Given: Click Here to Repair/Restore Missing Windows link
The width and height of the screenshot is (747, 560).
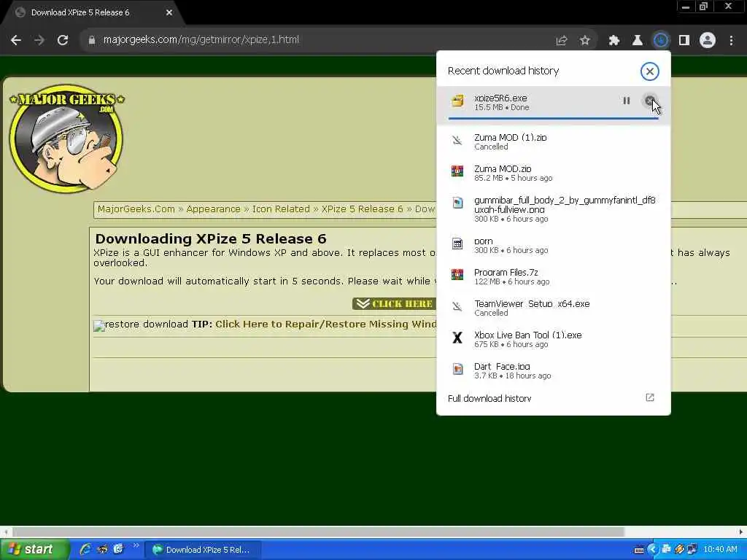Looking at the screenshot, I should [x=325, y=324].
